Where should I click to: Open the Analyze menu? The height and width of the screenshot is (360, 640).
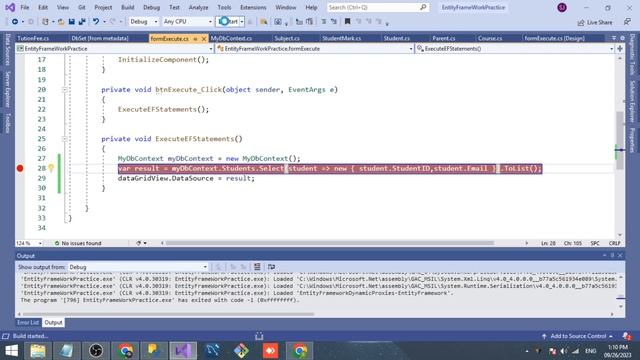[198, 7]
